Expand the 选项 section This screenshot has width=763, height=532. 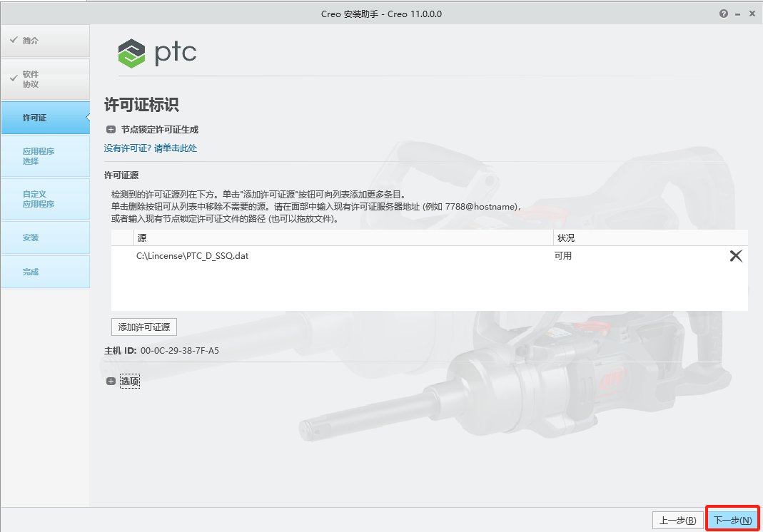pos(111,382)
